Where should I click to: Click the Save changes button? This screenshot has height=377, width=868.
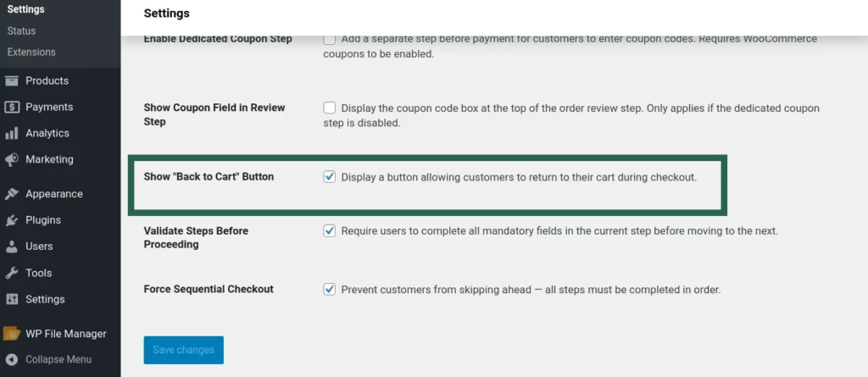tap(183, 350)
